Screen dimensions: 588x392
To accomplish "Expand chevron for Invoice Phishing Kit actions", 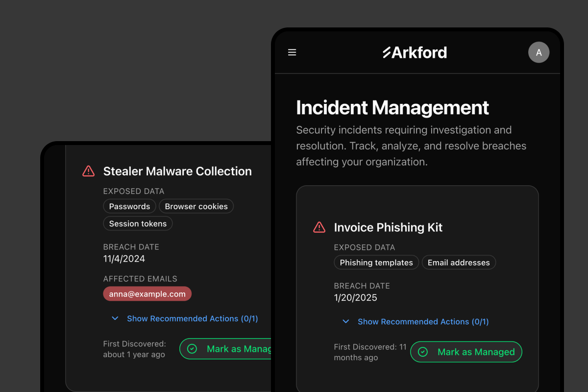I will click(346, 321).
